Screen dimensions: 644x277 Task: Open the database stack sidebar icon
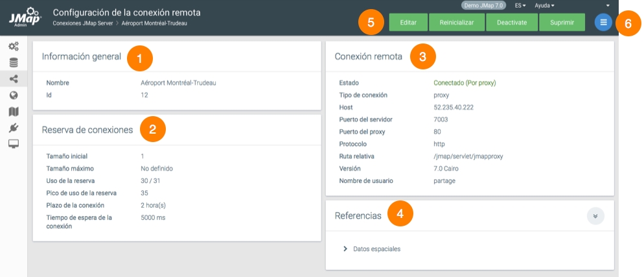point(13,63)
